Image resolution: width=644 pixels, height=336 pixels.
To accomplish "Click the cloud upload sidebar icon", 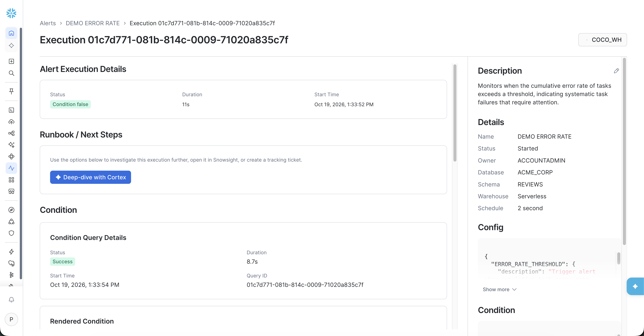I will 11,122.
